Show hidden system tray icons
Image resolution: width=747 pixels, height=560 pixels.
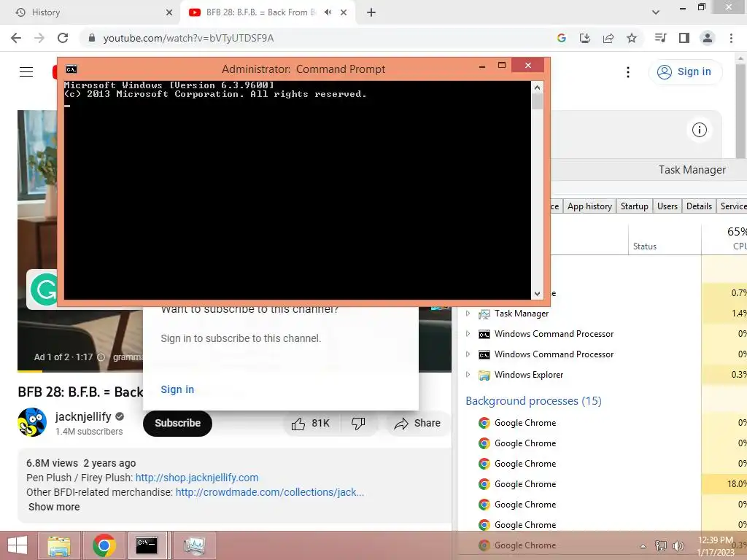point(643,546)
